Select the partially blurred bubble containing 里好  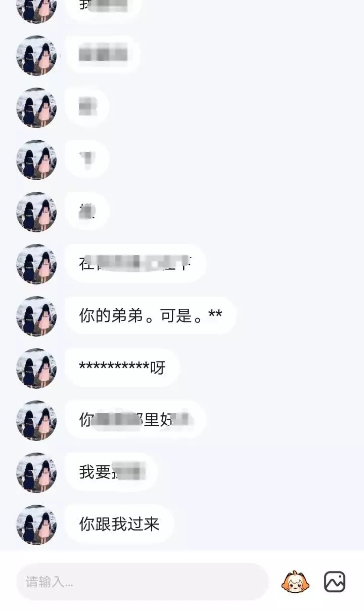[x=135, y=420]
